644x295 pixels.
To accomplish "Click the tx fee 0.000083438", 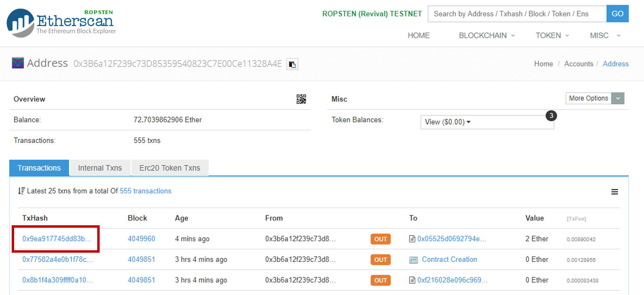I will [x=583, y=280].
